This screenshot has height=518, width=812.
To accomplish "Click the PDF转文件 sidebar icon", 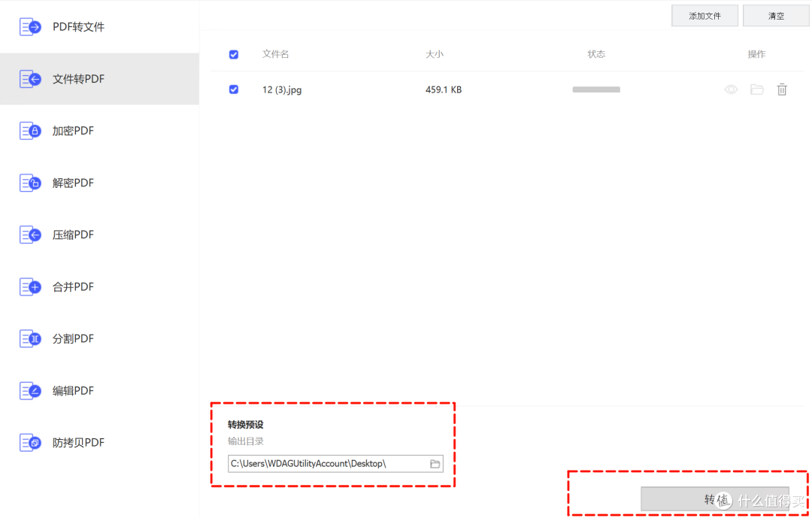I will click(x=30, y=27).
